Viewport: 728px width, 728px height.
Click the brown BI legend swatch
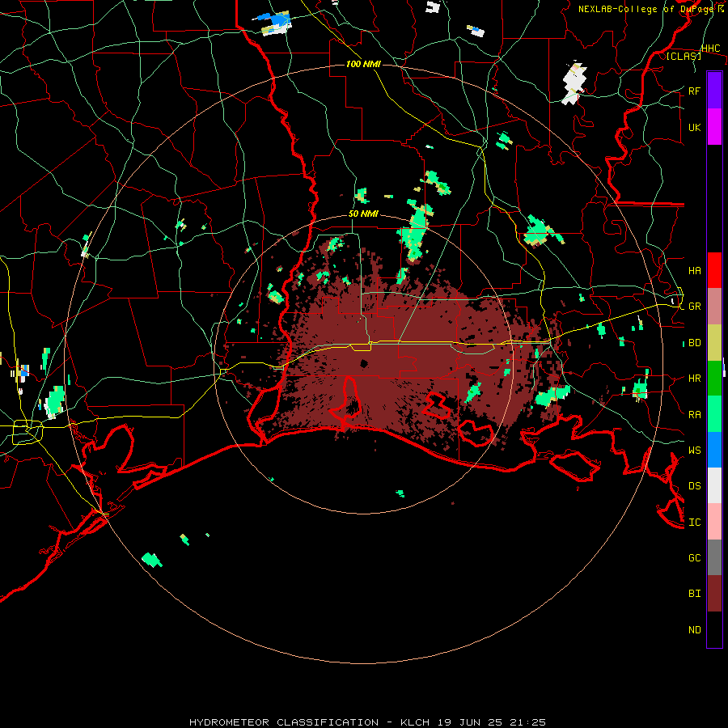tap(714, 594)
